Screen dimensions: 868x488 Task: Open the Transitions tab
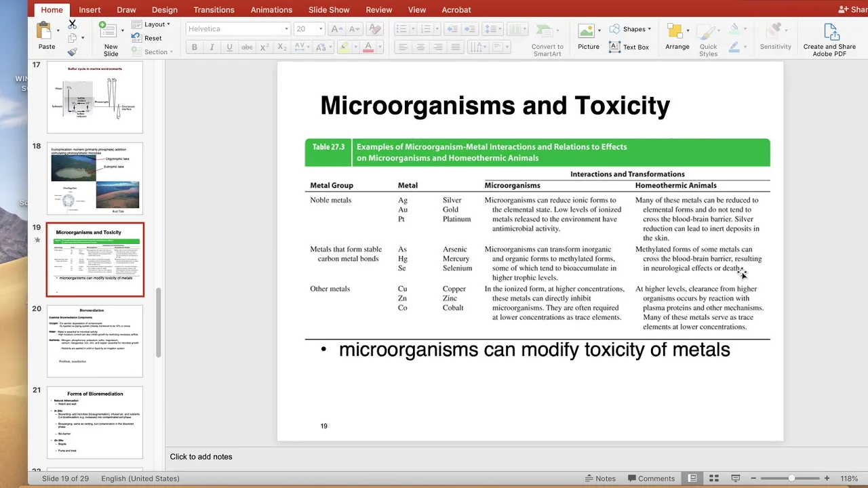tap(214, 9)
